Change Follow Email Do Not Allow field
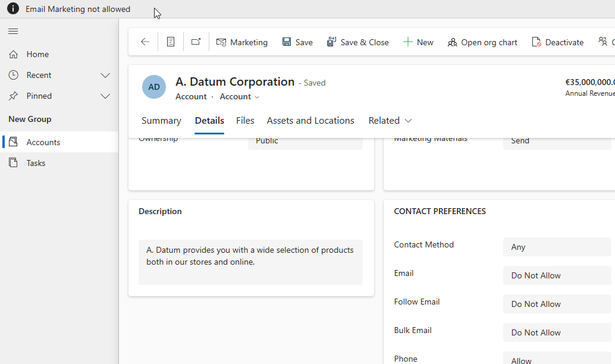Image resolution: width=615 pixels, height=364 pixels. [x=557, y=304]
